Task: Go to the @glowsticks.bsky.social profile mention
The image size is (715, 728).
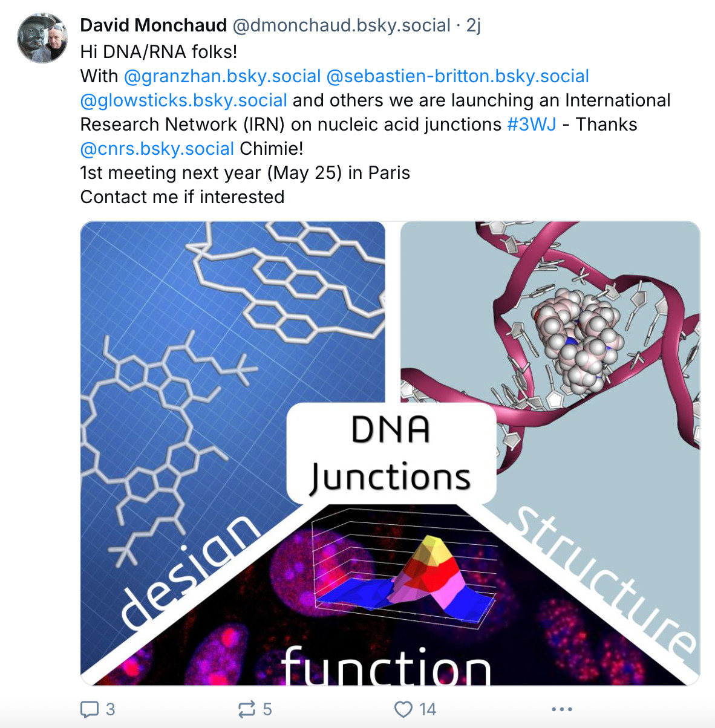Action: 183,100
